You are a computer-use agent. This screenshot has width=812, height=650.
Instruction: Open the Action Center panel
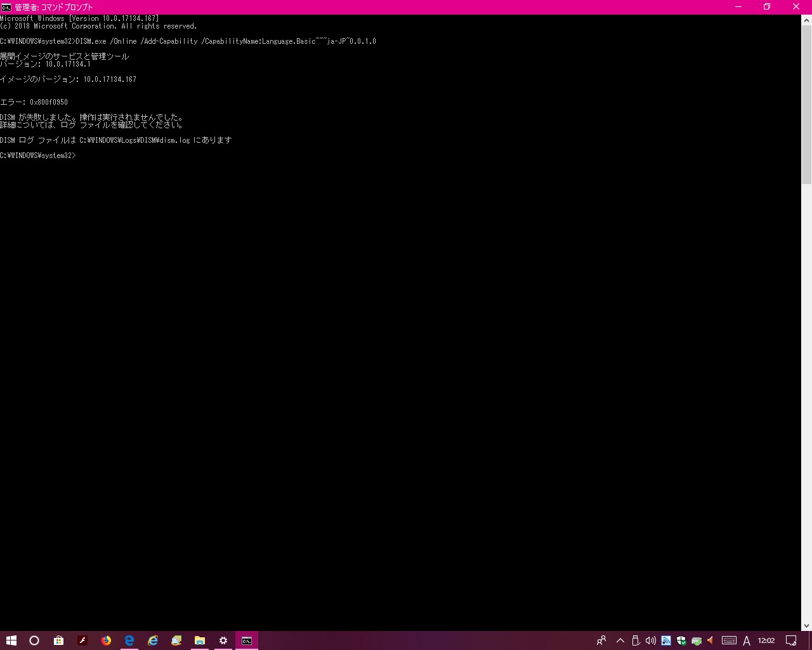(792, 640)
